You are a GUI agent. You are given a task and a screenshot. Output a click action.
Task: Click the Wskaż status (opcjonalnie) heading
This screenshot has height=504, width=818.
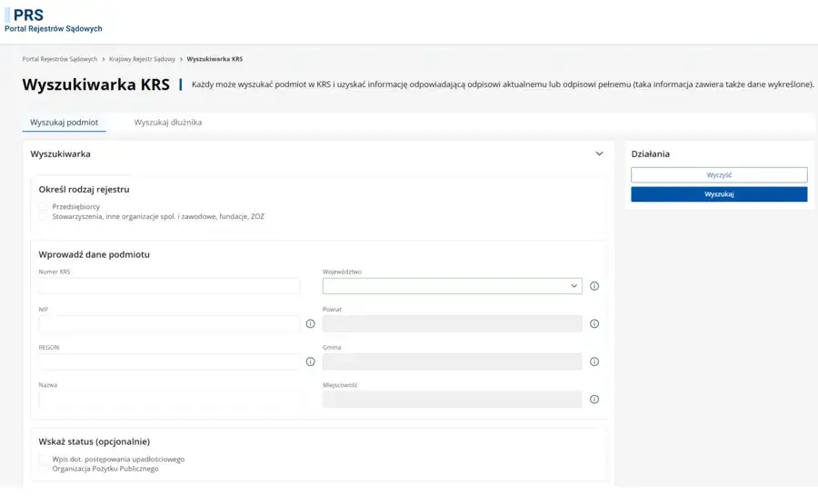point(94,442)
